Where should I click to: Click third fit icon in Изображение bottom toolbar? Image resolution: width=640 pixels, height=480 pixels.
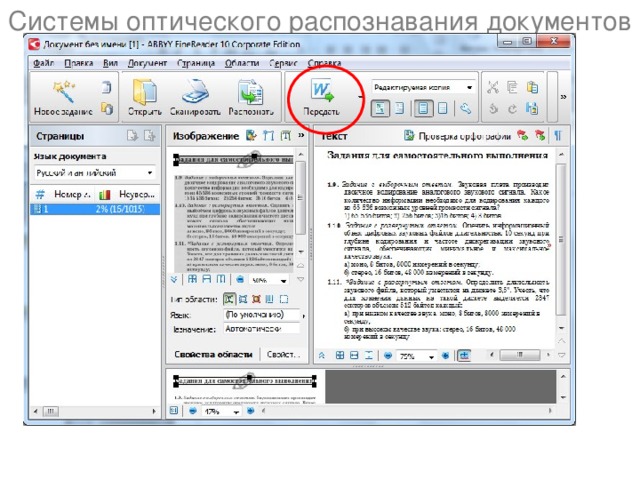tap(221, 279)
